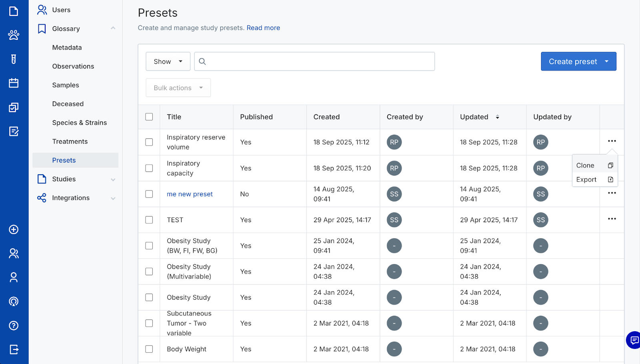
Task: Open the Show dropdown filter
Action: (x=168, y=62)
